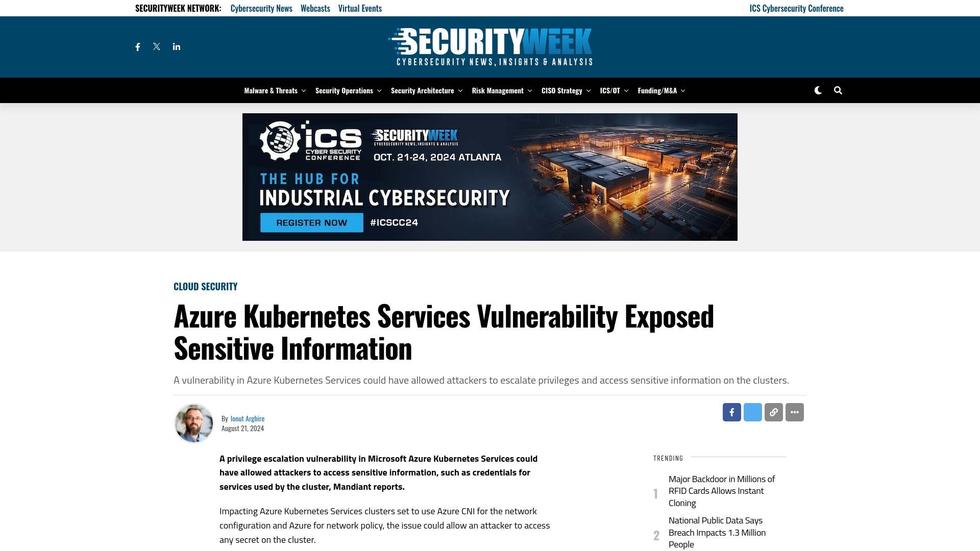Screen dimensions: 980x551
Task: Open the search icon on navbar
Action: pos(838,90)
